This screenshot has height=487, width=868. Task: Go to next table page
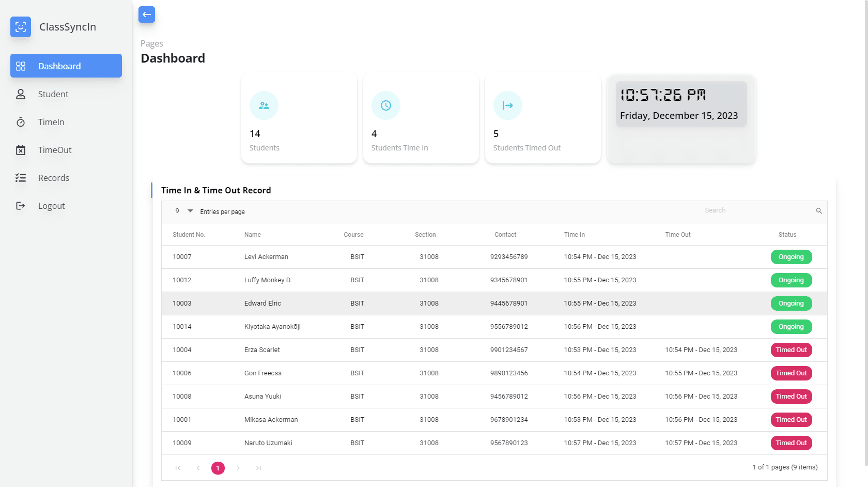point(238,468)
